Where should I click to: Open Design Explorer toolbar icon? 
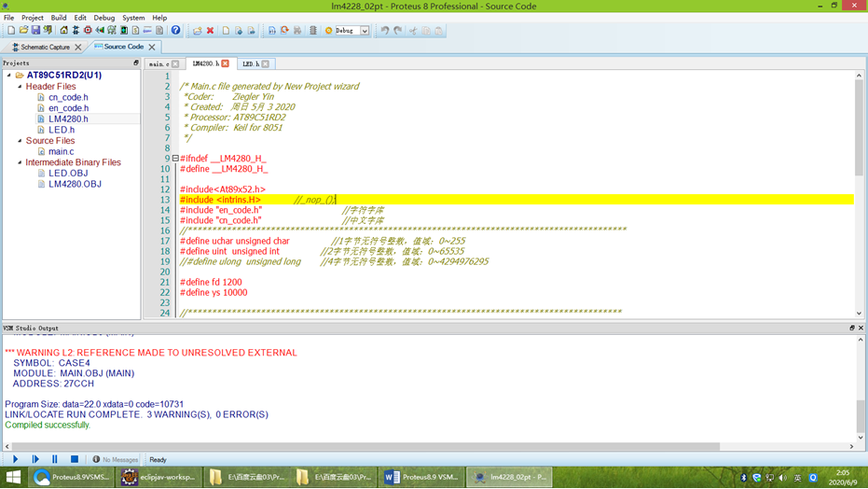pos(124,31)
